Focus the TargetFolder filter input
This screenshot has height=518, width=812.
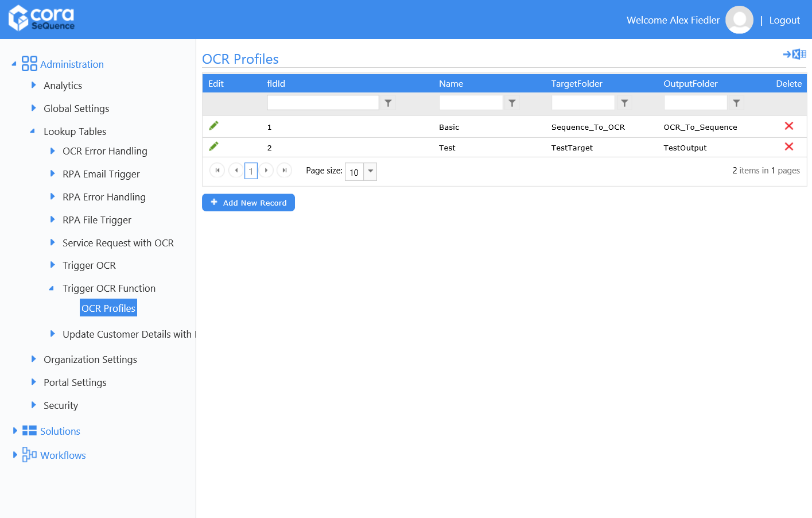[583, 103]
